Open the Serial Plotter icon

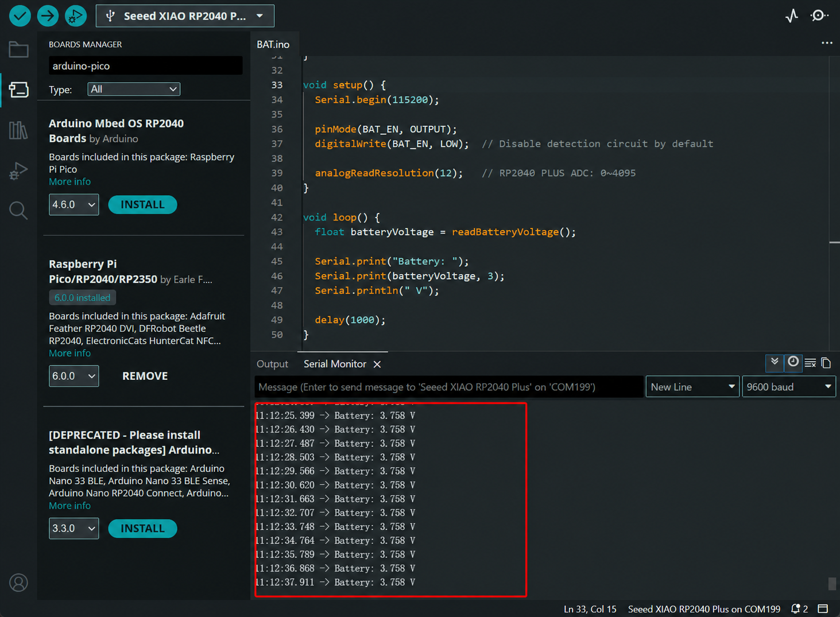[x=792, y=15]
